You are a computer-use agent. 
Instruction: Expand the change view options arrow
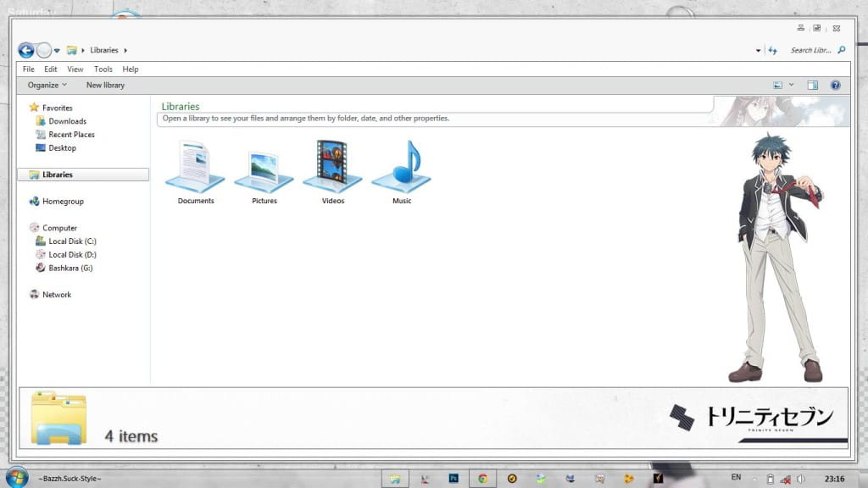click(x=792, y=85)
